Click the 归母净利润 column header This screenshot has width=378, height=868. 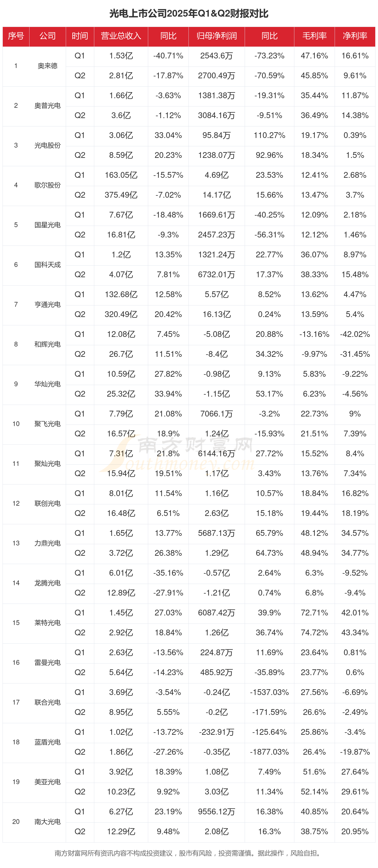(x=216, y=36)
